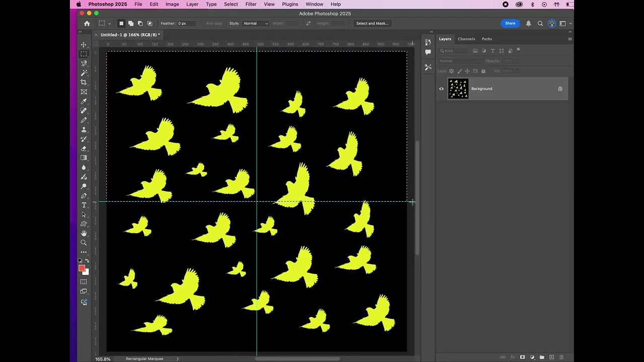Image resolution: width=644 pixels, height=362 pixels.
Task: Click the search magnifier icon near Share
Action: point(540,23)
